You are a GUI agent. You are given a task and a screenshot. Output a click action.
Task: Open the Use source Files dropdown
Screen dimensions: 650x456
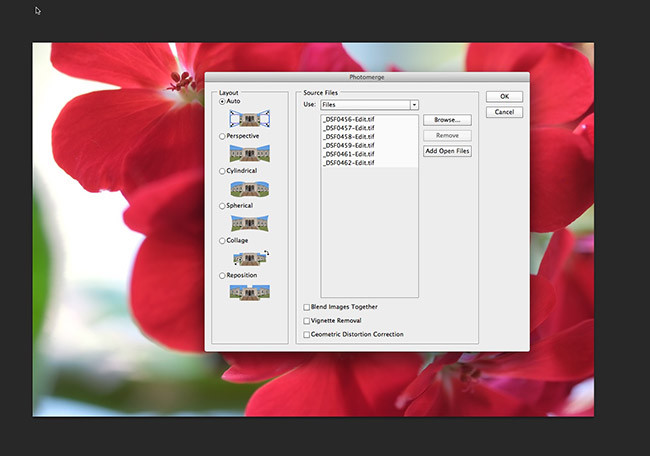tap(369, 104)
